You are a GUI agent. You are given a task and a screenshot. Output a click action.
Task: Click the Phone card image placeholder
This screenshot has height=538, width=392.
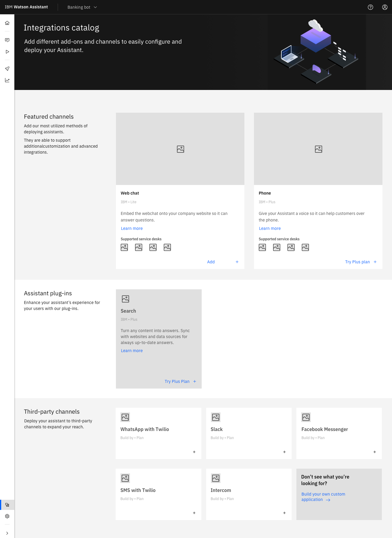click(318, 149)
